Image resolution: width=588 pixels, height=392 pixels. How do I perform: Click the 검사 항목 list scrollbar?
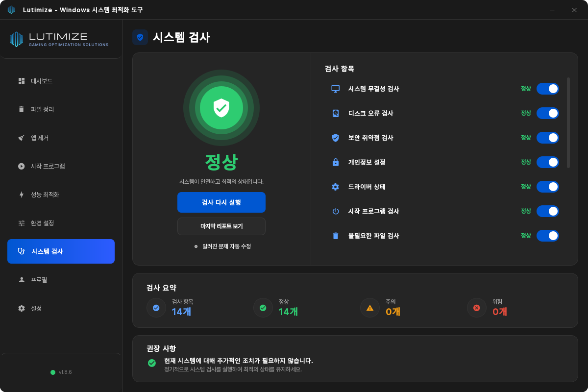pyautogui.click(x=568, y=122)
